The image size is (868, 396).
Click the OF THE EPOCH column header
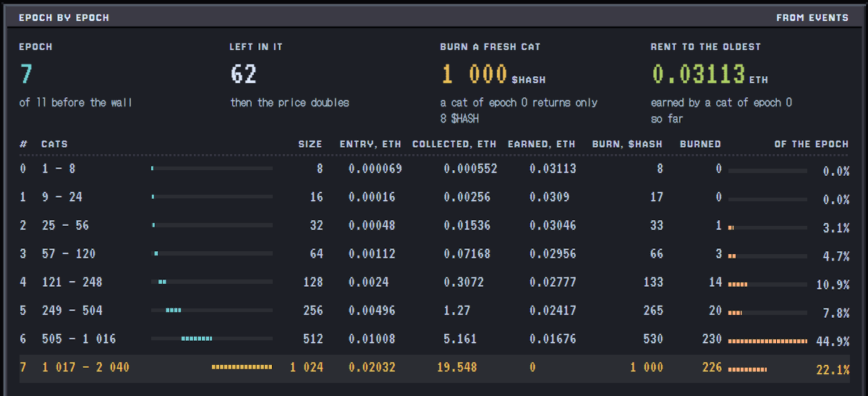coord(812,144)
